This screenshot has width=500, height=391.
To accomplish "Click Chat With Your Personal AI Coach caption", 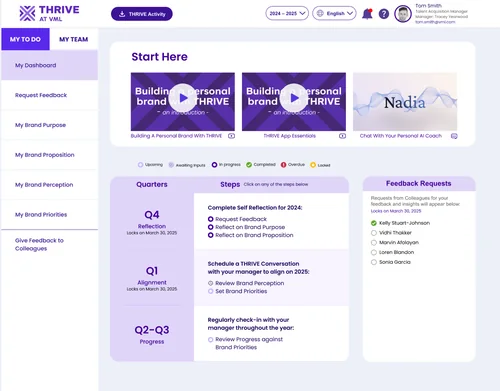I will 401,136.
